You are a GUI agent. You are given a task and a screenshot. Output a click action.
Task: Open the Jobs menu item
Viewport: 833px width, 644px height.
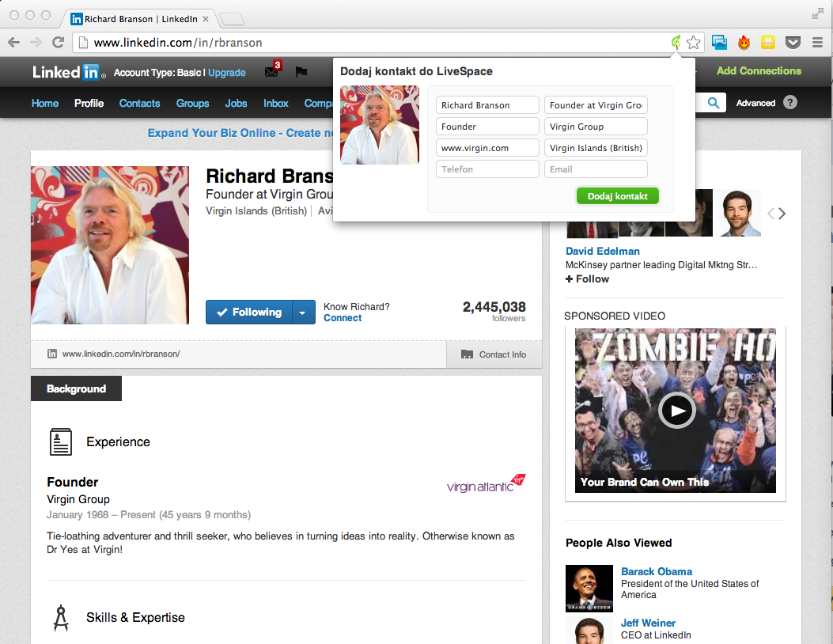tap(236, 103)
